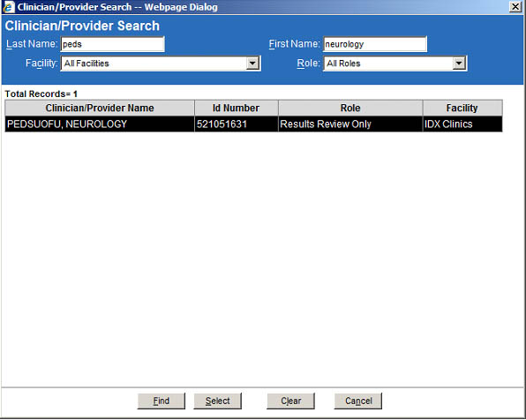
Task: Click the Clear button
Action: point(290,401)
